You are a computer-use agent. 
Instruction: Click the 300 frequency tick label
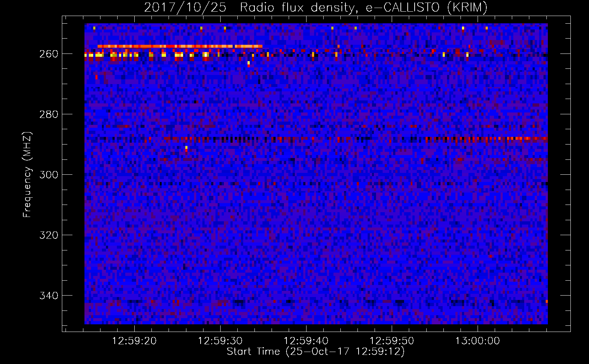point(48,175)
